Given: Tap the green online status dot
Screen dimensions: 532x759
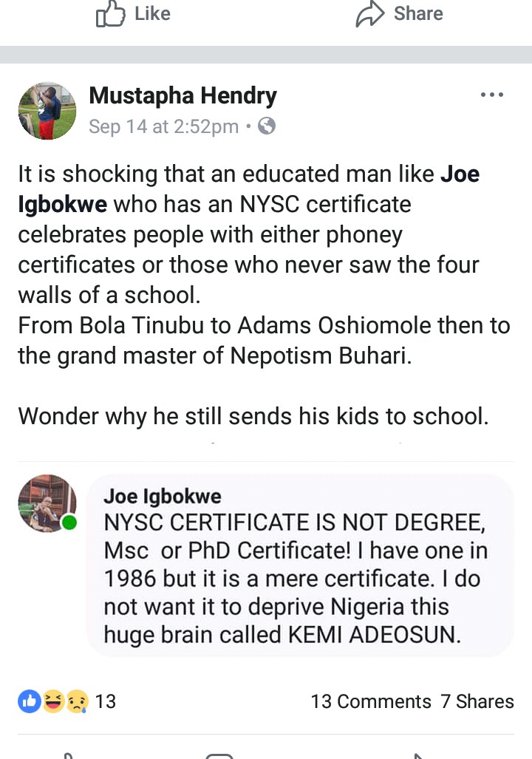Looking at the screenshot, I should tap(69, 523).
